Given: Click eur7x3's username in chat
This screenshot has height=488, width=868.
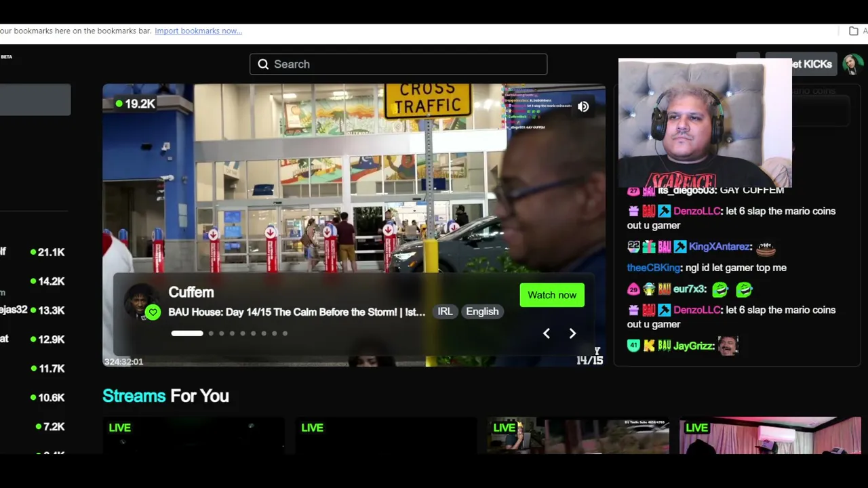Looking at the screenshot, I should (689, 289).
